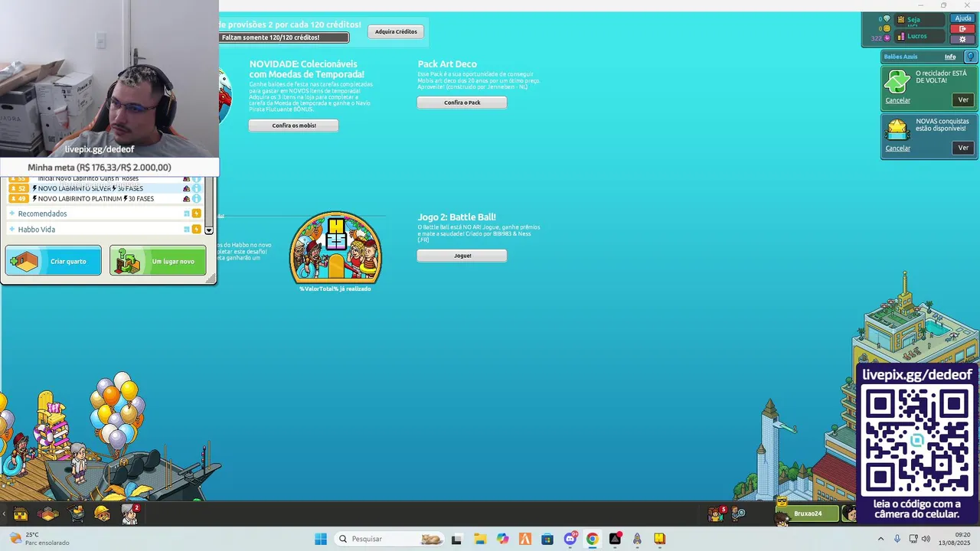Screen dimensions: 980x551
Task: Click Um lugar novo button
Action: tap(158, 261)
